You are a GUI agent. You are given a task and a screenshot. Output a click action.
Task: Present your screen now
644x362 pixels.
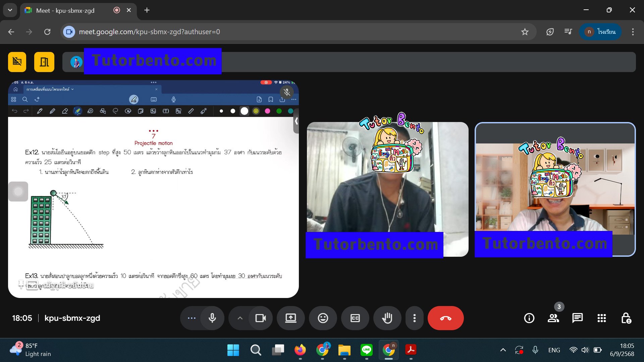click(x=290, y=318)
